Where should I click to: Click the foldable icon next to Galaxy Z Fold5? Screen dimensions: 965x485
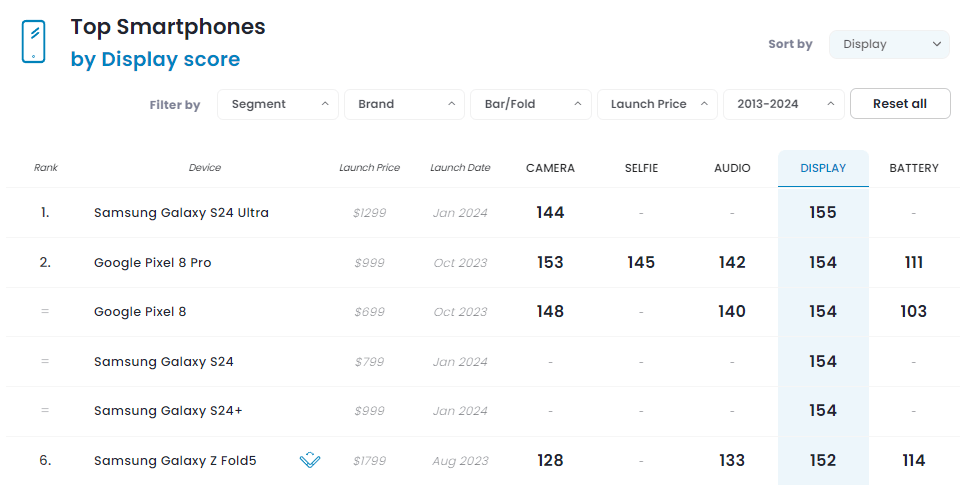(x=310, y=460)
